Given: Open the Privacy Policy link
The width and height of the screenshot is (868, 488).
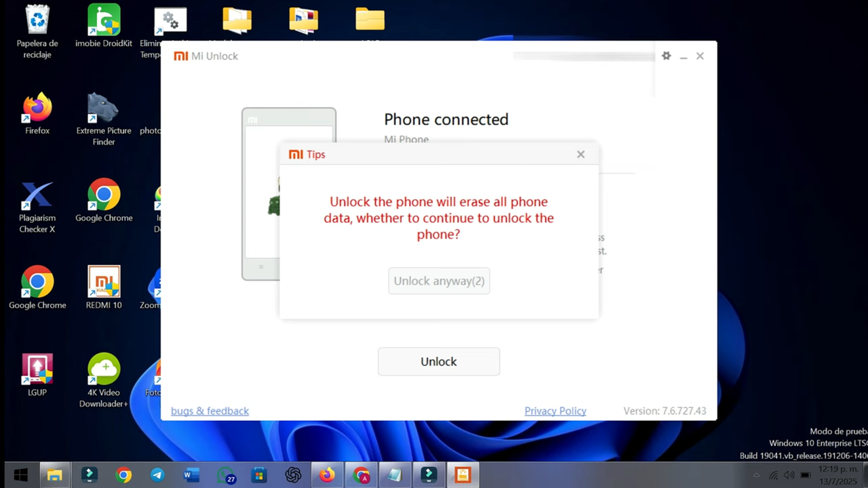Looking at the screenshot, I should tap(555, 411).
